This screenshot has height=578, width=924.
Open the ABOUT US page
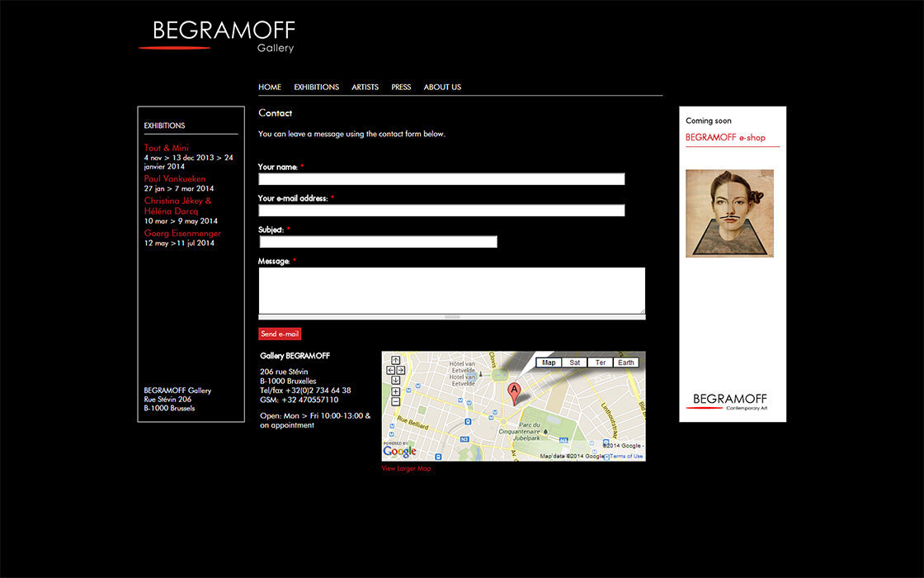tap(442, 88)
